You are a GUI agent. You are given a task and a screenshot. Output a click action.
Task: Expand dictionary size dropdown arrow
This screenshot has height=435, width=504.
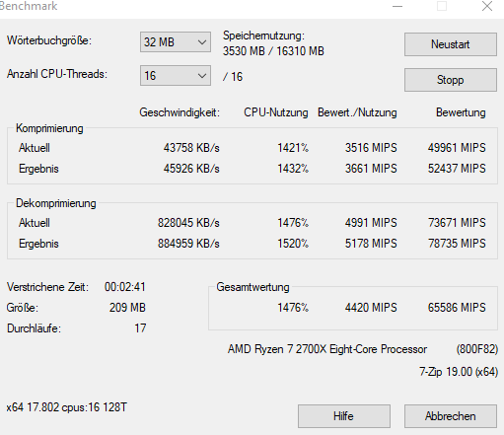[x=202, y=42]
